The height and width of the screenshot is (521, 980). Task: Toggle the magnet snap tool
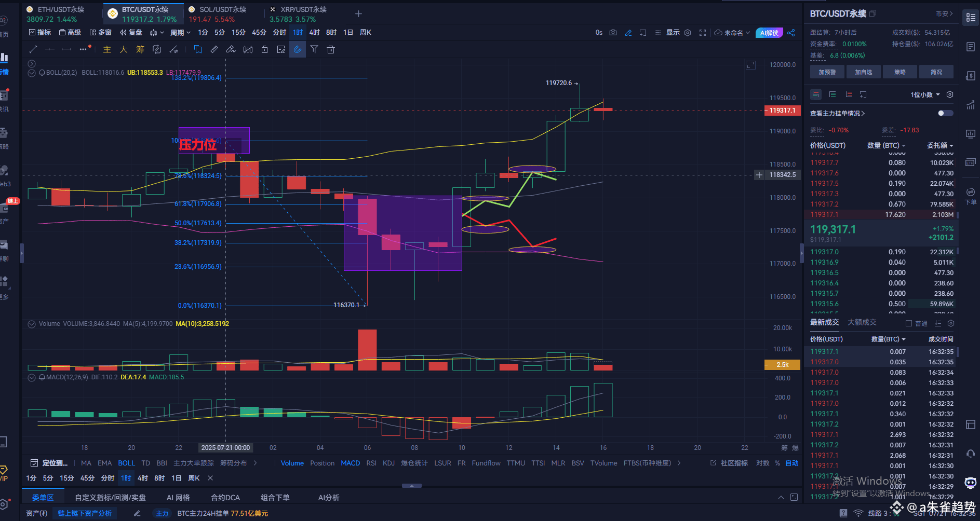coord(298,49)
